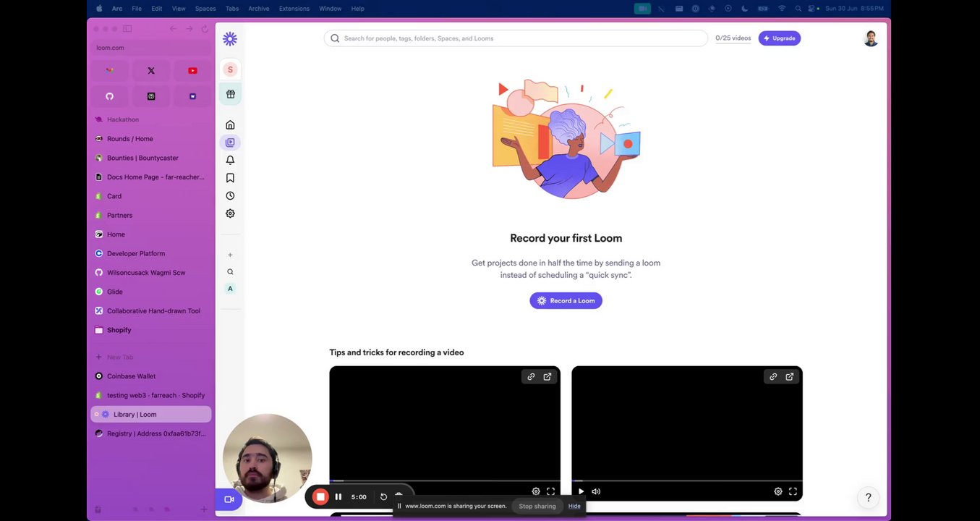This screenshot has height=521, width=980.
Task: Pause the Loom recording
Action: [338, 496]
